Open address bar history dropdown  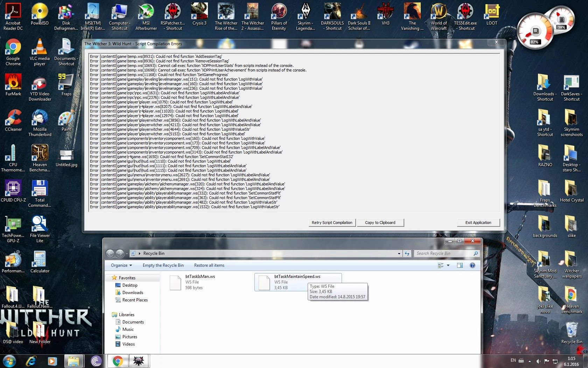coord(399,253)
